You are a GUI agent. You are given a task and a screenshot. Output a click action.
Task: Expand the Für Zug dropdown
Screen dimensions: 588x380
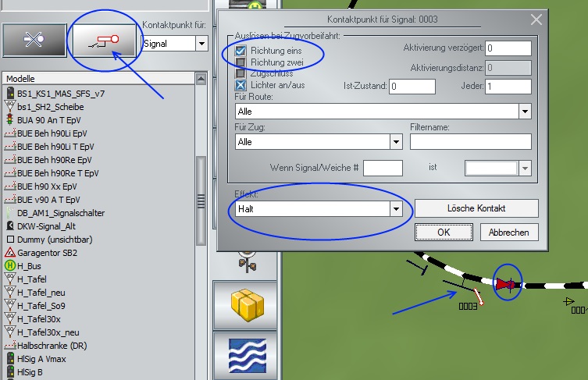(397, 142)
